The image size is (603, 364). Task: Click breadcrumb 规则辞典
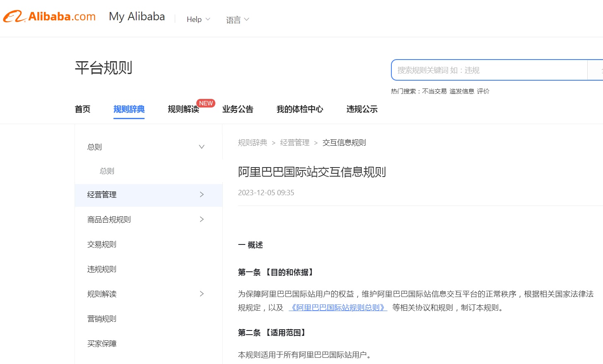pyautogui.click(x=253, y=143)
